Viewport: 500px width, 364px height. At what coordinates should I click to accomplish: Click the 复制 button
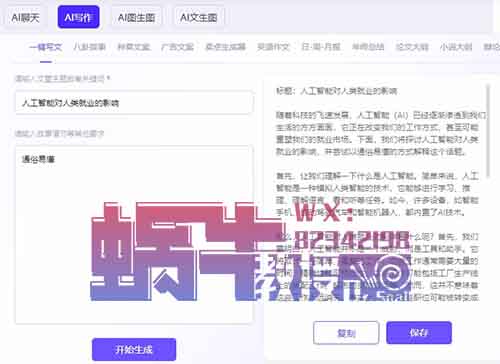coord(346,333)
